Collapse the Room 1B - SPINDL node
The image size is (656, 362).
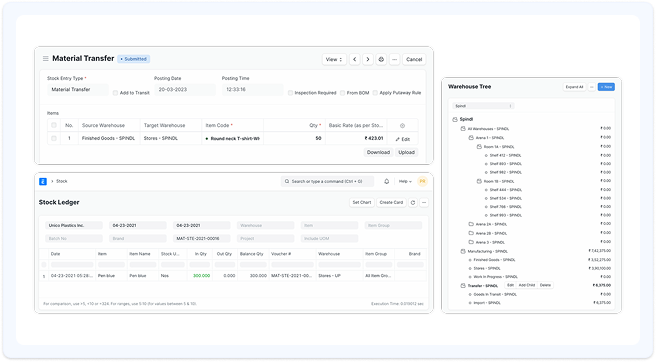pos(479,181)
